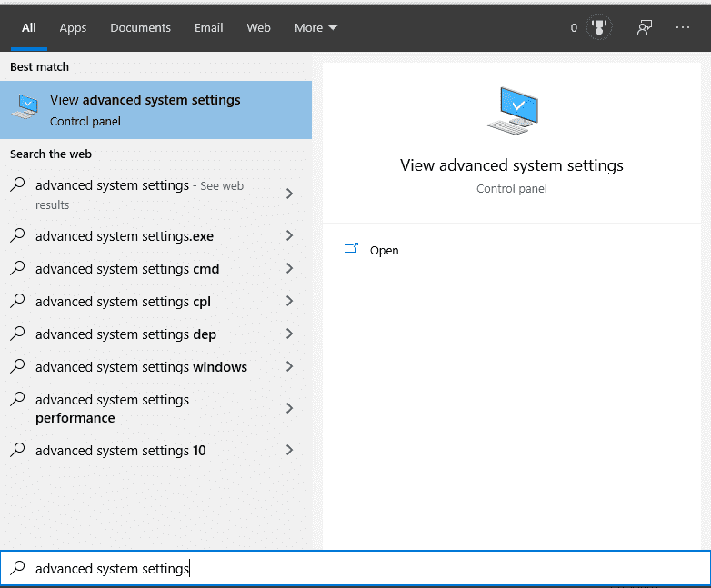
Task: Switch to the Email tab
Action: [x=208, y=27]
